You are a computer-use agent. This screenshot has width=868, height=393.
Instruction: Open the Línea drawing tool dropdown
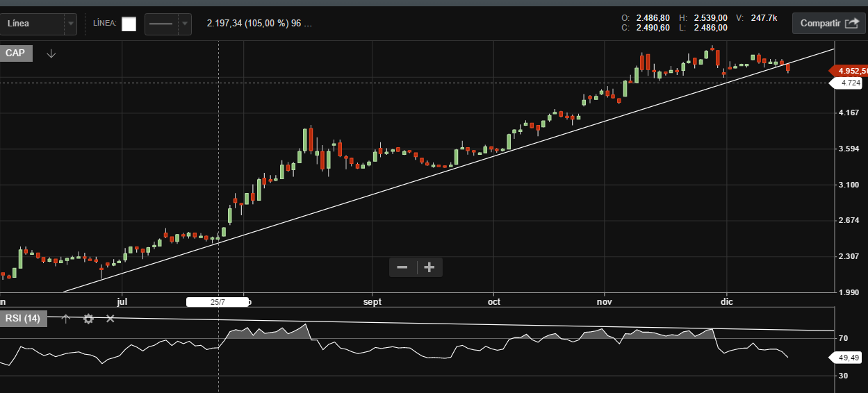[x=38, y=24]
